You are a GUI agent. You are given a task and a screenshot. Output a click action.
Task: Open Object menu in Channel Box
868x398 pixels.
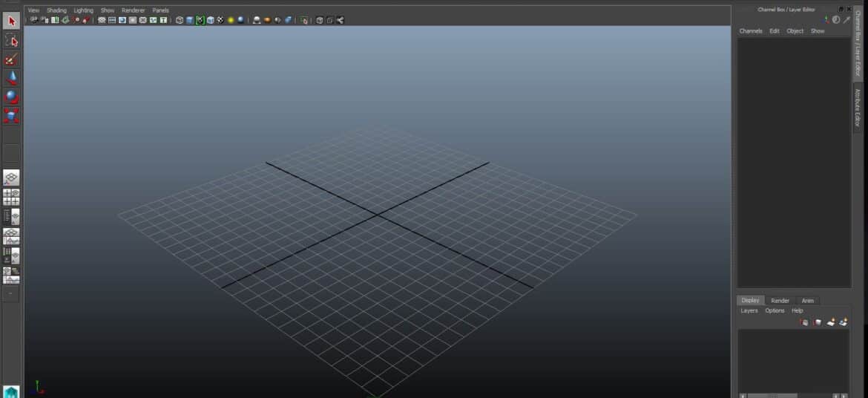click(795, 31)
